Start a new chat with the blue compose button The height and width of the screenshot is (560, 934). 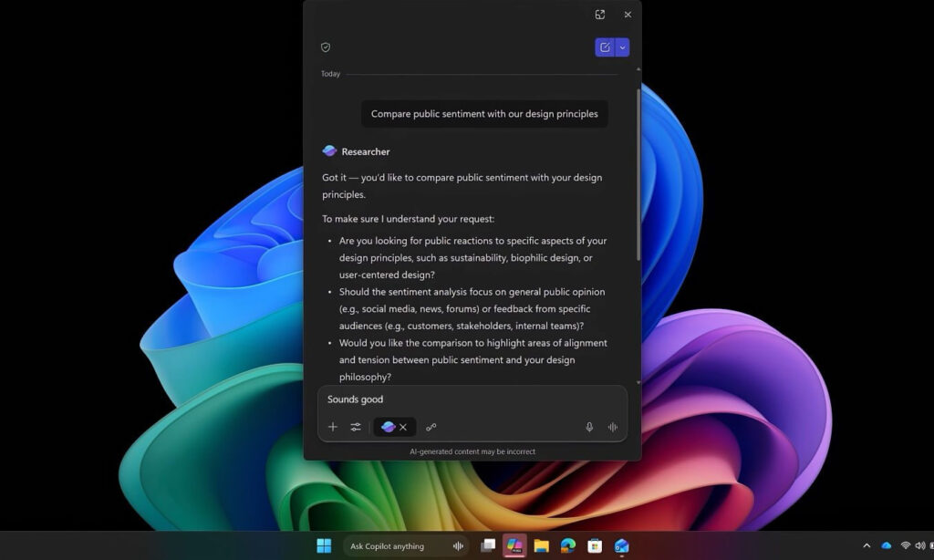[x=605, y=47]
